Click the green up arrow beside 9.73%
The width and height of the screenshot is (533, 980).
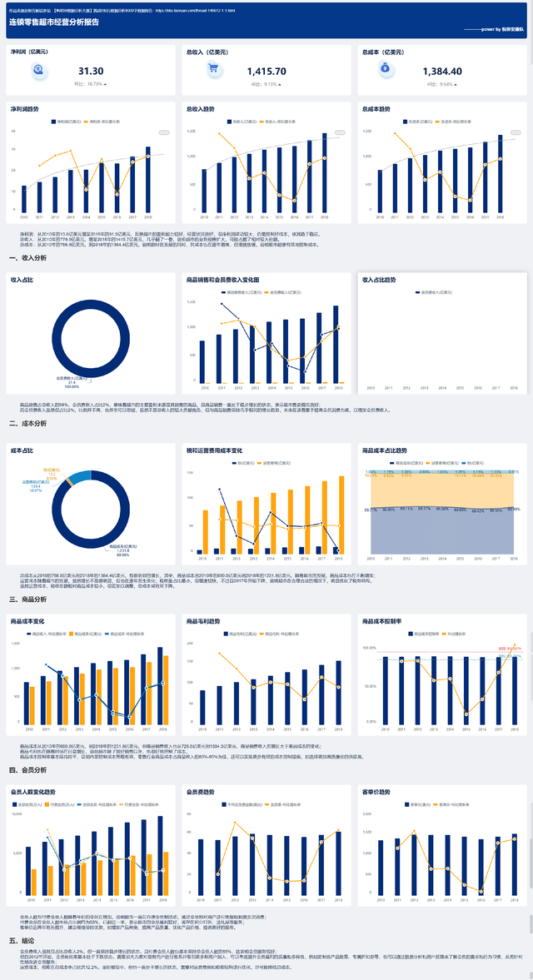pyautogui.click(x=281, y=84)
